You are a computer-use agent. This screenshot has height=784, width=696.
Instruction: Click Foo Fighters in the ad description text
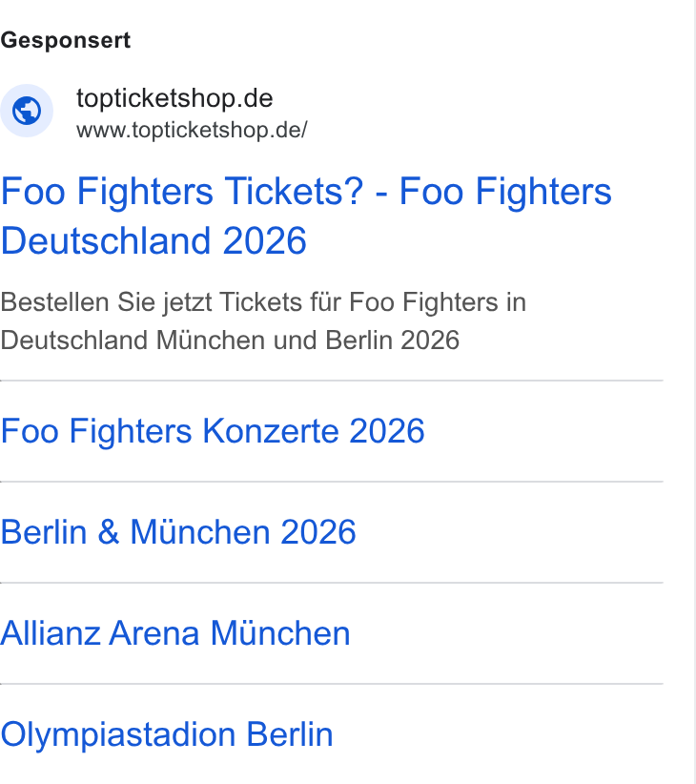(x=423, y=302)
